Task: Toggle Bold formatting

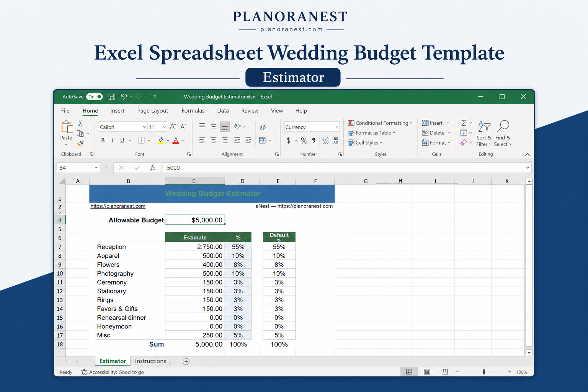Action: [103, 140]
